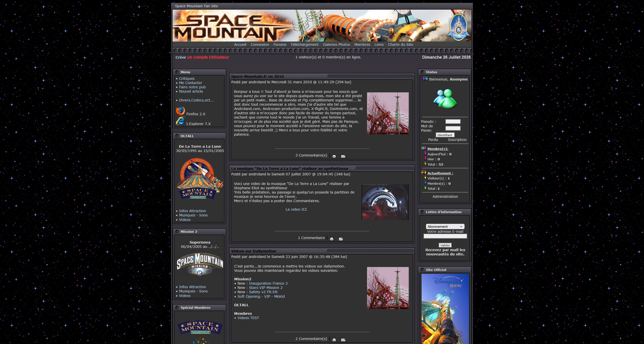Open the Abonnement dropdown
The image size is (644, 344).
coord(445,226)
